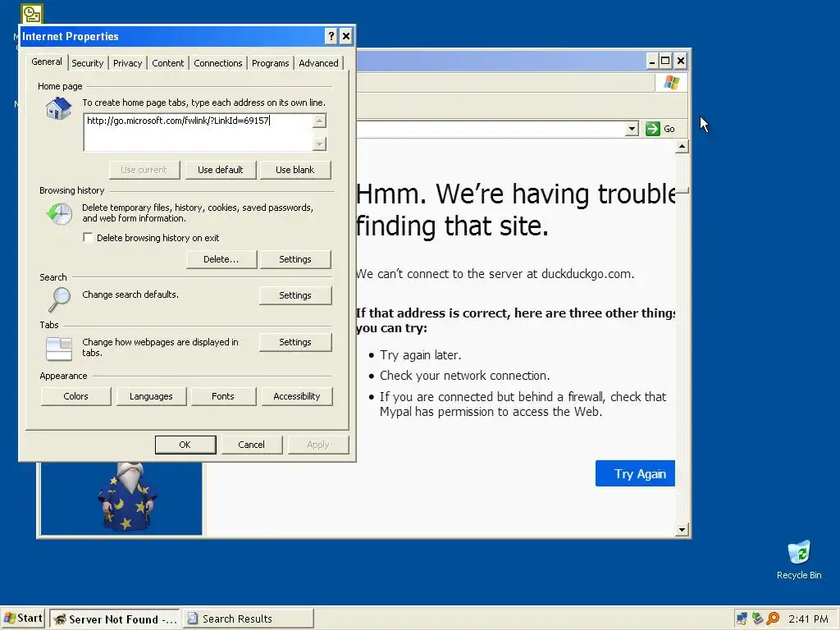Viewport: 840px width, 630px height.
Task: Switch to the Advanced tab
Action: [x=319, y=63]
